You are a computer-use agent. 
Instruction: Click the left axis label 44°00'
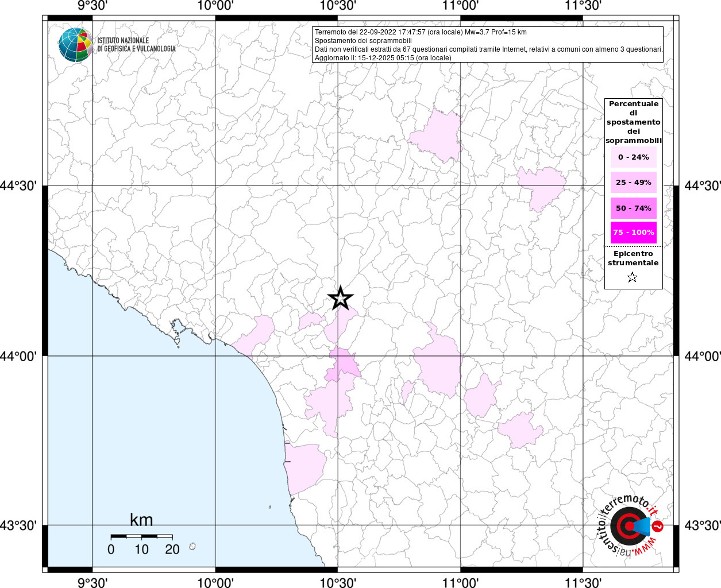point(18,356)
